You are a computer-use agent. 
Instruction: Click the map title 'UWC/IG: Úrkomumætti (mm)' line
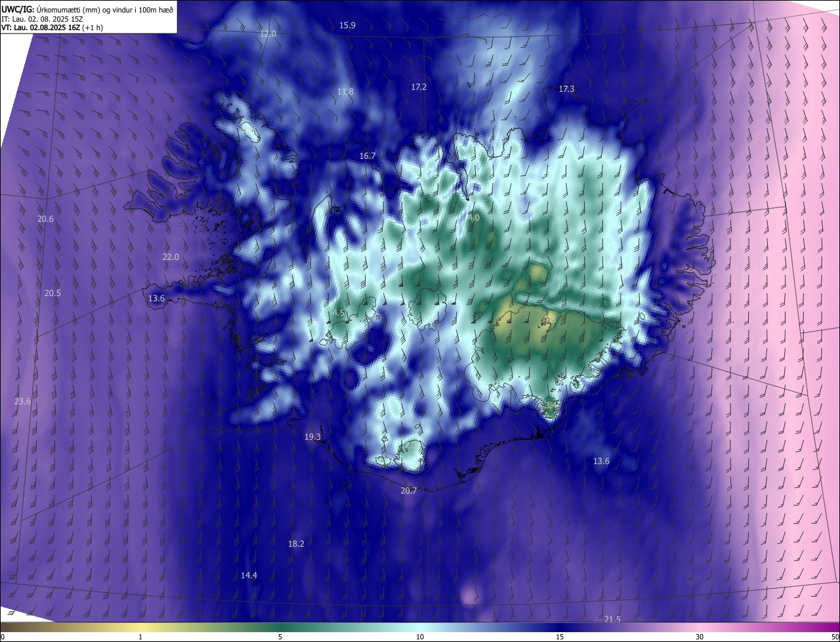tap(87, 9)
